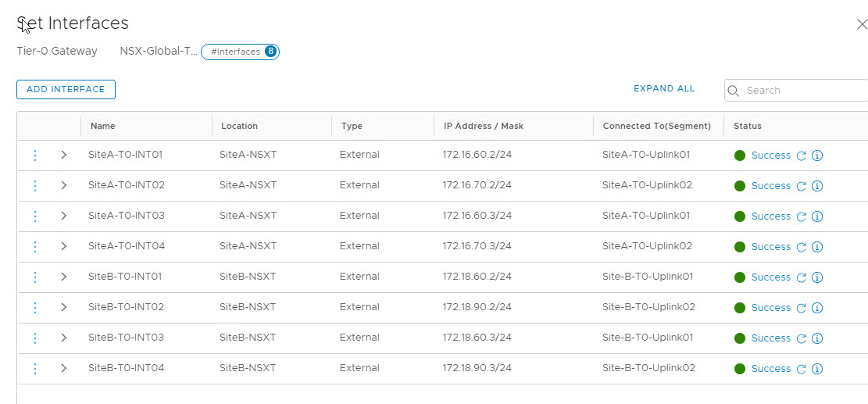Open three-dot menu for SiteB-T0-INT04 row
868x404 pixels.
[x=35, y=368]
